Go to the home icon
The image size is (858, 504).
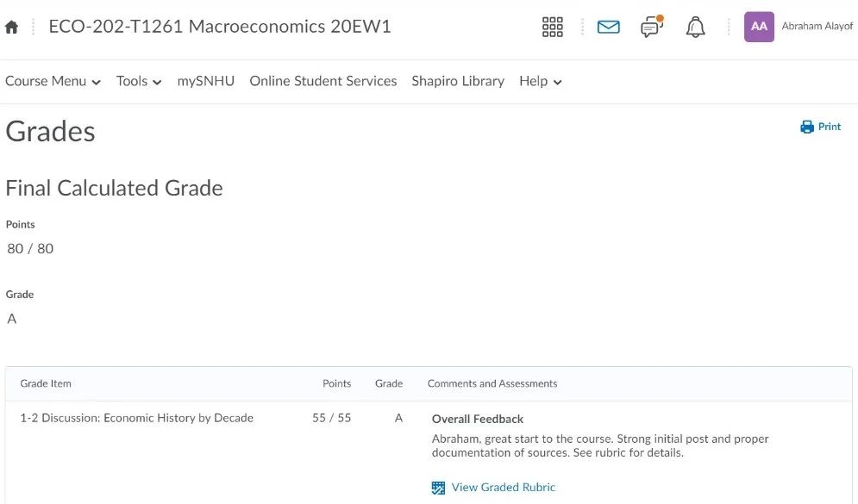11,27
